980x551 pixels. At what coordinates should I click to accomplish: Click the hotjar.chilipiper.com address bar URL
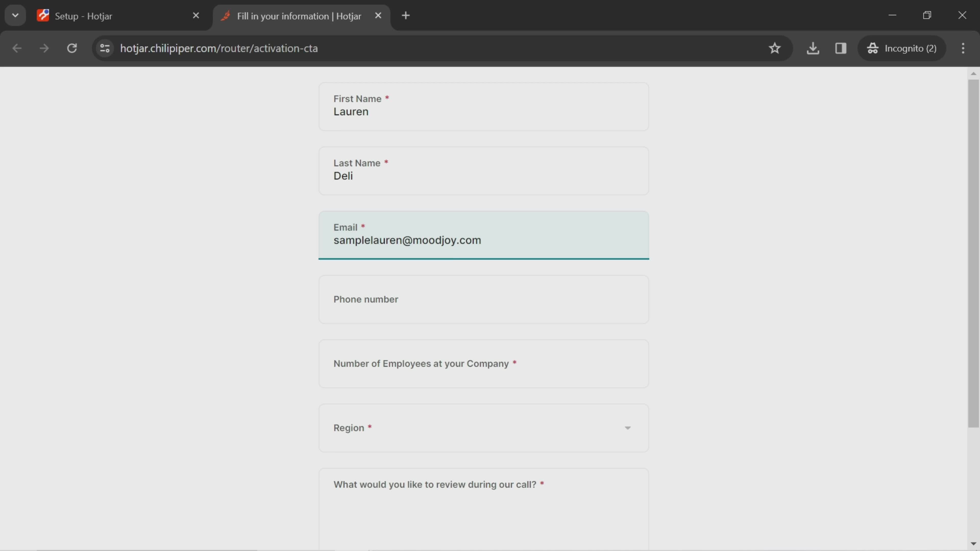point(219,48)
